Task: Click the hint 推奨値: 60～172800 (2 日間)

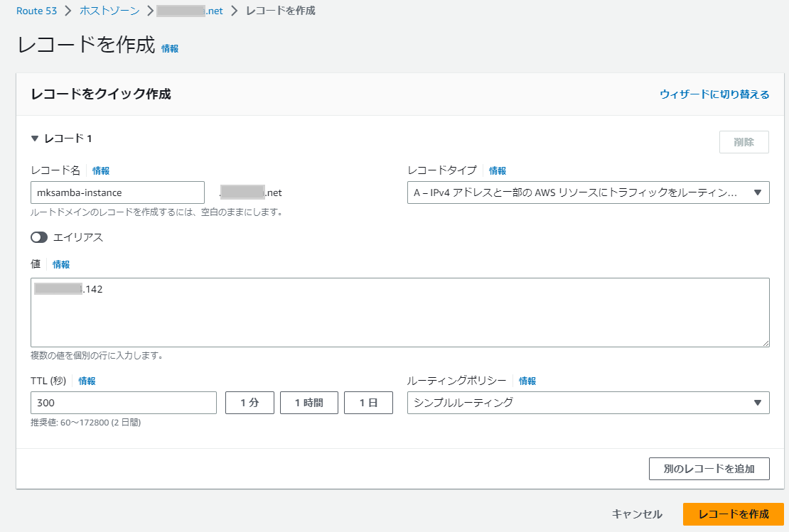Action: point(85,423)
